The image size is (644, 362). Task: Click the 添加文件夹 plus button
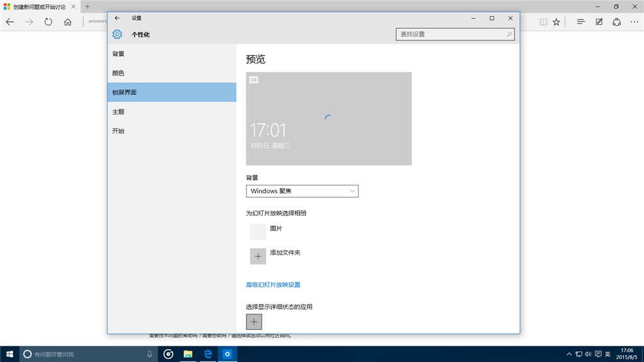click(x=258, y=256)
